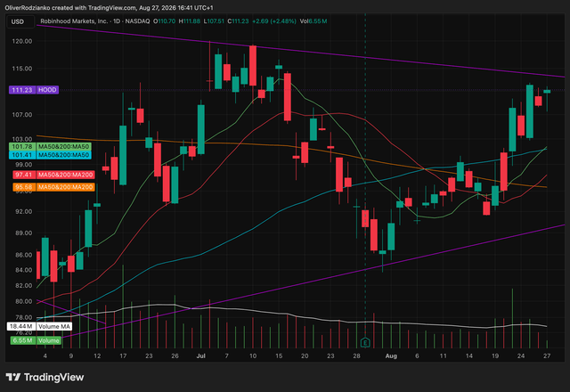The image size is (570, 392).
Task: Select the upper descending purple trendline
Action: (300, 51)
